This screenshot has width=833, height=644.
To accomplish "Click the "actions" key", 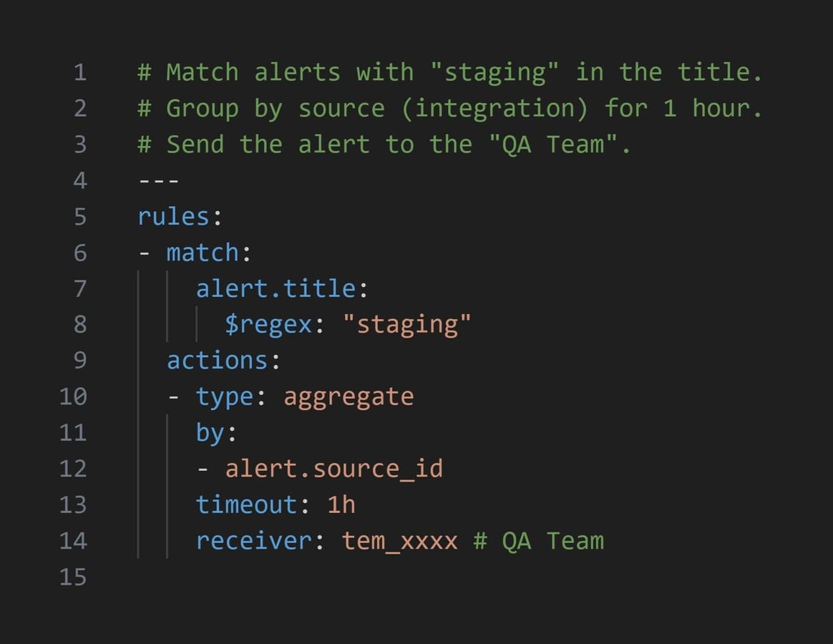I will 217,360.
